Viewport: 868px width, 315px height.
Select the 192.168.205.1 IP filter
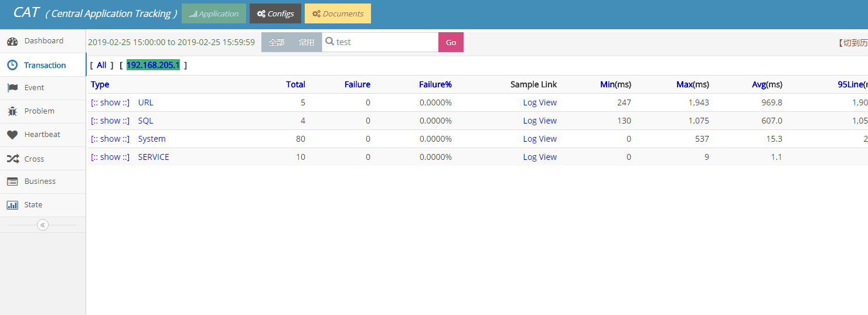(x=153, y=65)
